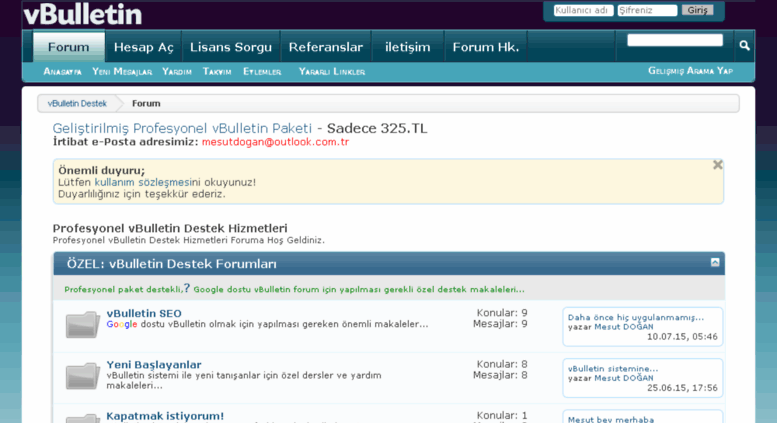Open the Forum tab
The image size is (777, 423).
pos(69,47)
